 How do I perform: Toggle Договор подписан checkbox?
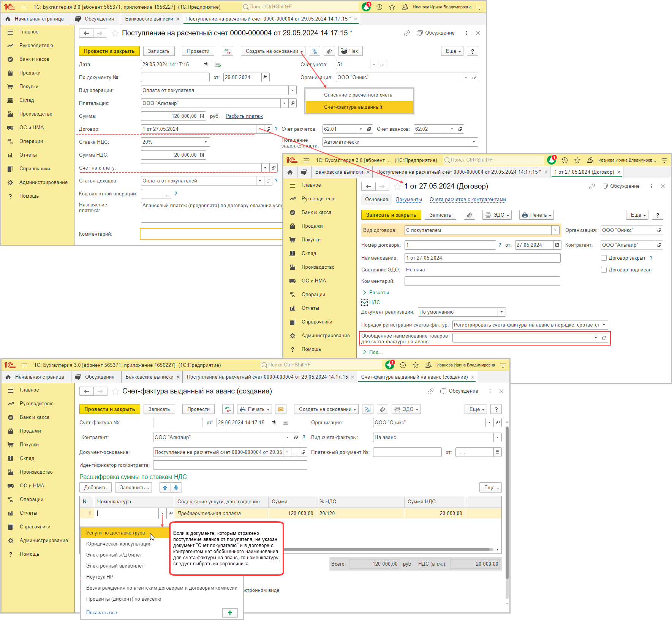604,270
